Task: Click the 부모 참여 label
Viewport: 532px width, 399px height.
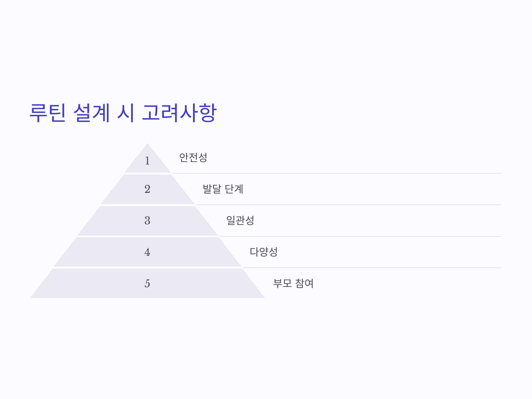Action: 293,283
